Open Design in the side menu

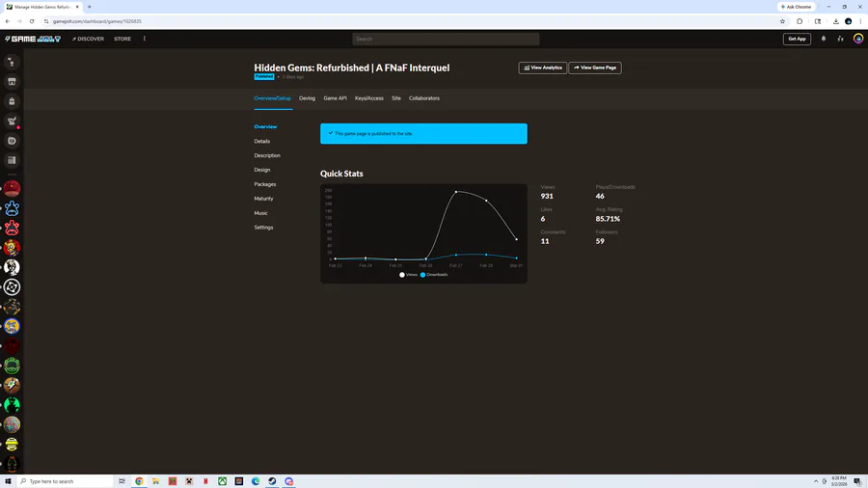(261, 170)
